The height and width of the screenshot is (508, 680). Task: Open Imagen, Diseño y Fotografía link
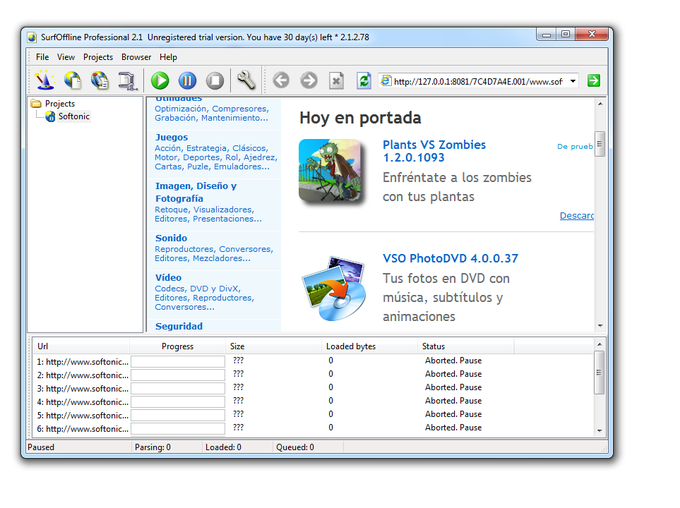(196, 192)
